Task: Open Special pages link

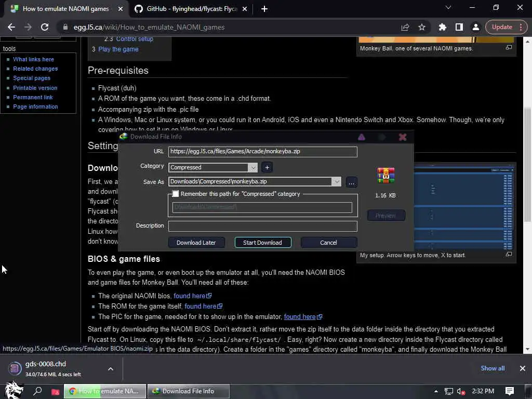Action: [x=32, y=78]
